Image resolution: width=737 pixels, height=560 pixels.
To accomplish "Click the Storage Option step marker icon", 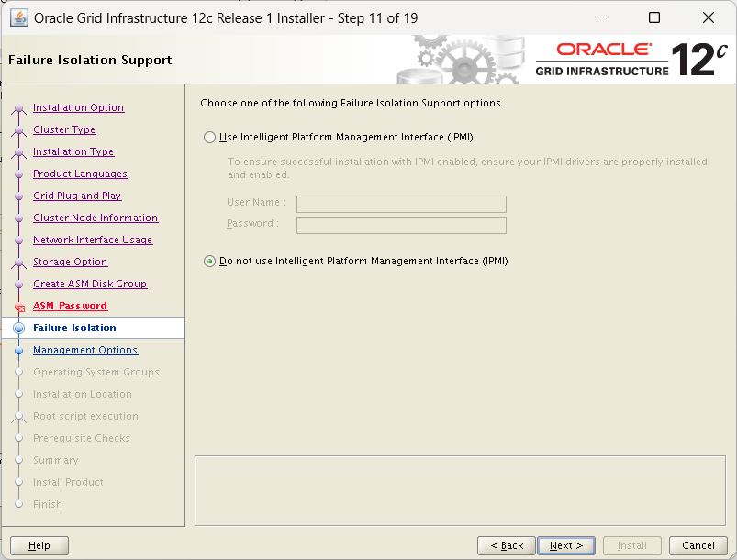I will tap(18, 263).
